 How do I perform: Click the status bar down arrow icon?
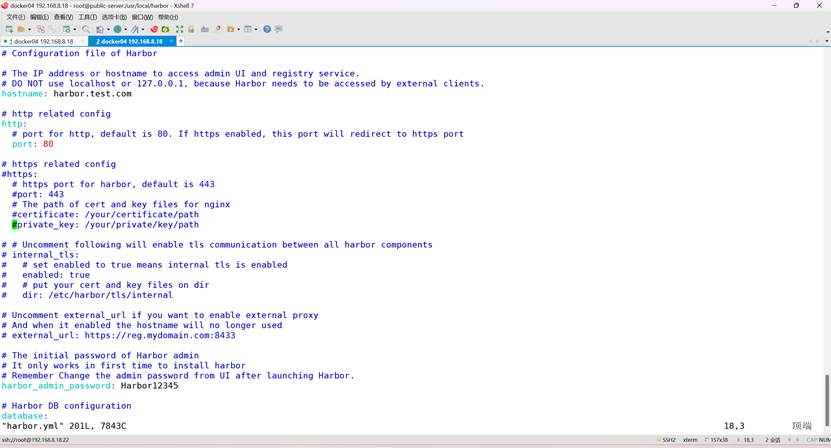(797, 440)
